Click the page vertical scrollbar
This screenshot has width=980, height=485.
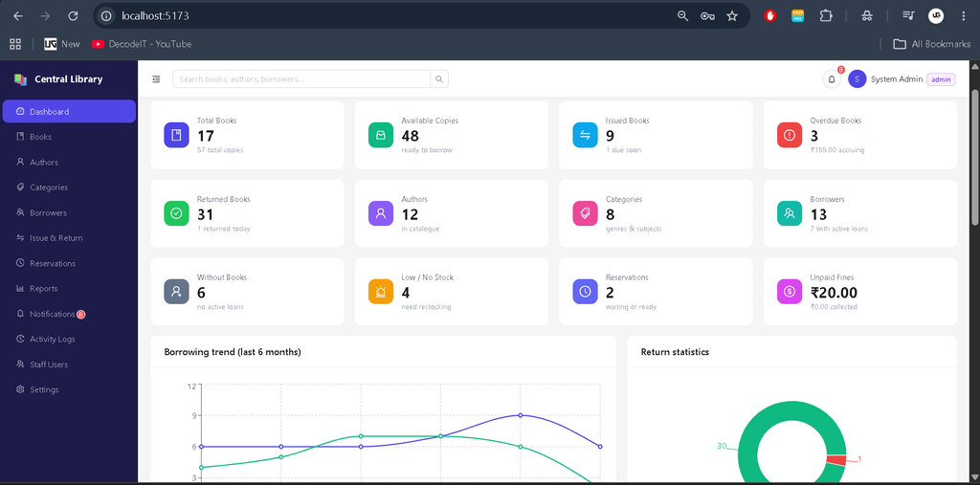(974, 156)
